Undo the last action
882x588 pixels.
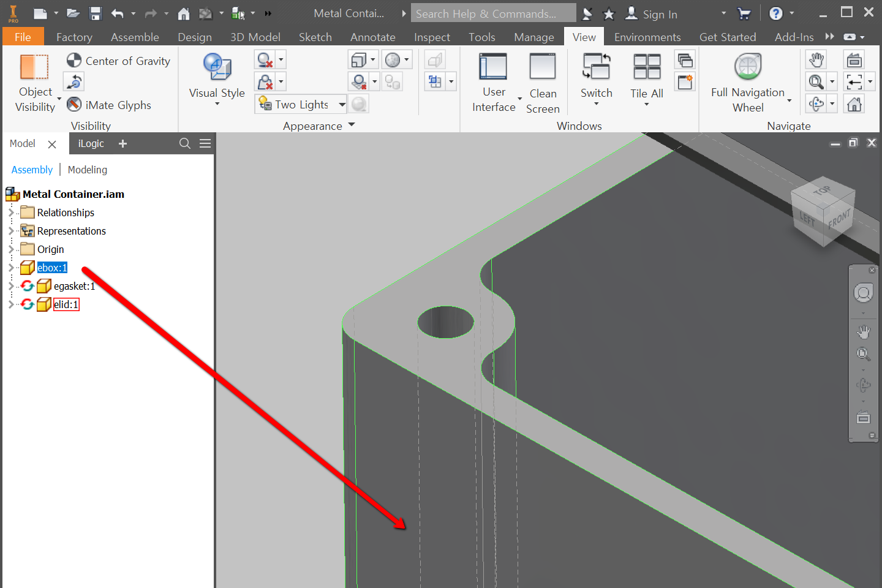click(x=117, y=13)
